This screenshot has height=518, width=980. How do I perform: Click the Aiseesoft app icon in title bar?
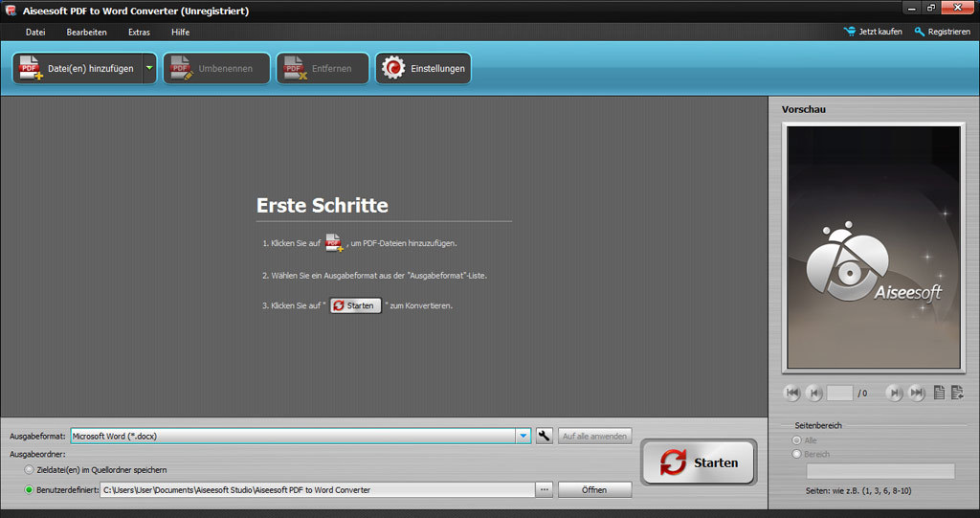click(10, 10)
